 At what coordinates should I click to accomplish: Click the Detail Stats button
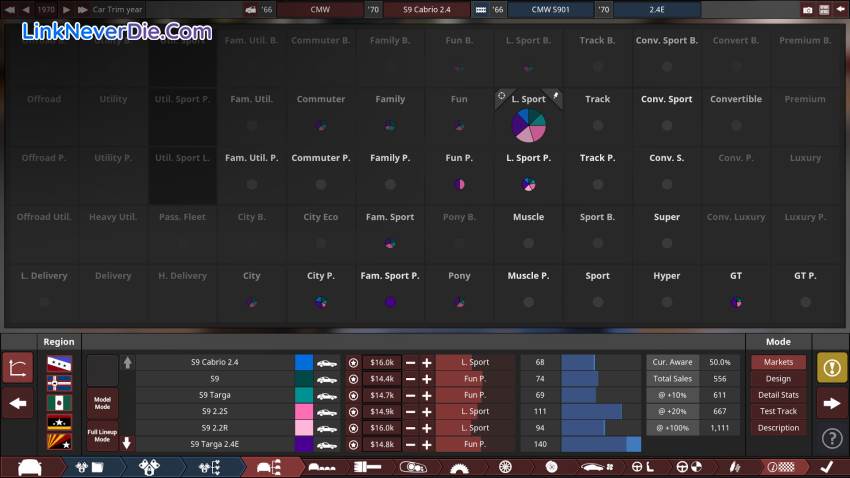click(778, 395)
